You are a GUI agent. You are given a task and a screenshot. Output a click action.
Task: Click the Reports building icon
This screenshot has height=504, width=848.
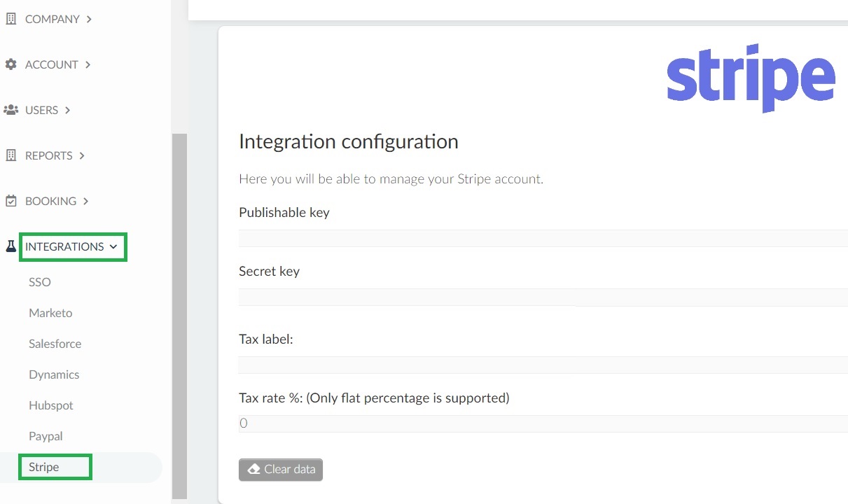coord(11,155)
